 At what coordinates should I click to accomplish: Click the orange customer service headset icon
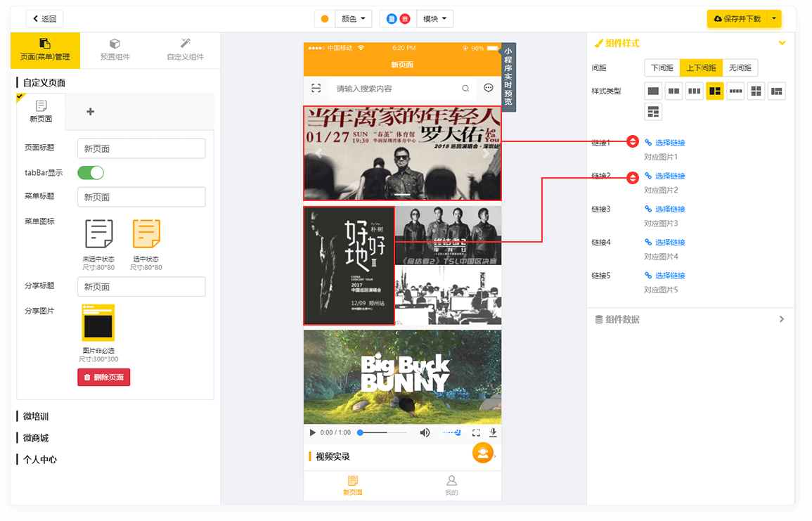483,453
